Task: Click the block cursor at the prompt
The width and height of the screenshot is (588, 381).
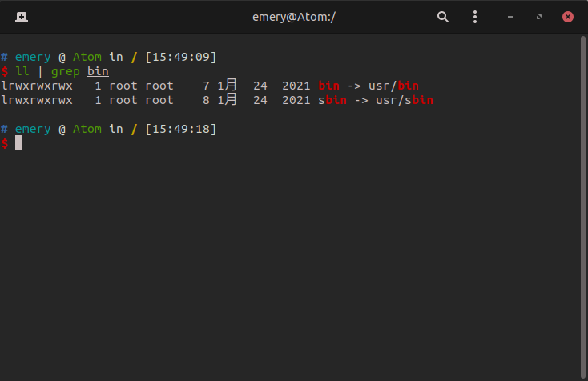Action: click(x=18, y=143)
